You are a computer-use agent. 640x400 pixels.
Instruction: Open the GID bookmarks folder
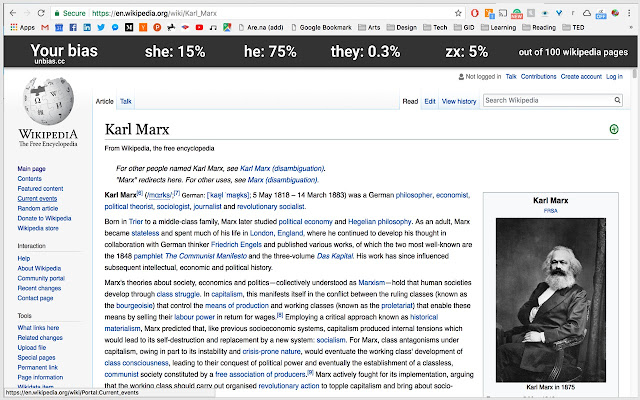click(x=464, y=27)
